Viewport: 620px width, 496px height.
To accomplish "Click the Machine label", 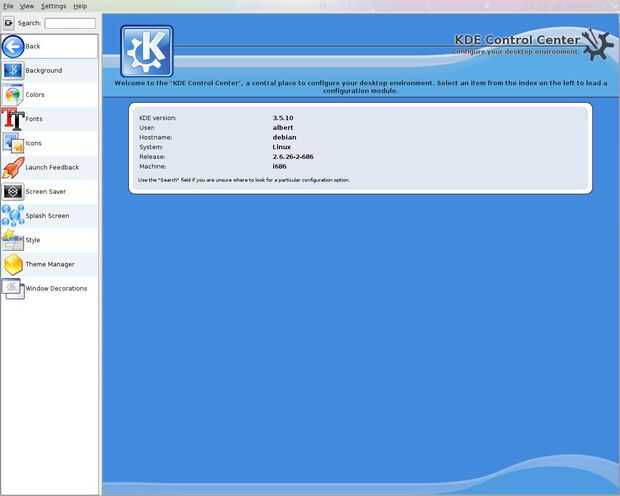I will [x=152, y=167].
